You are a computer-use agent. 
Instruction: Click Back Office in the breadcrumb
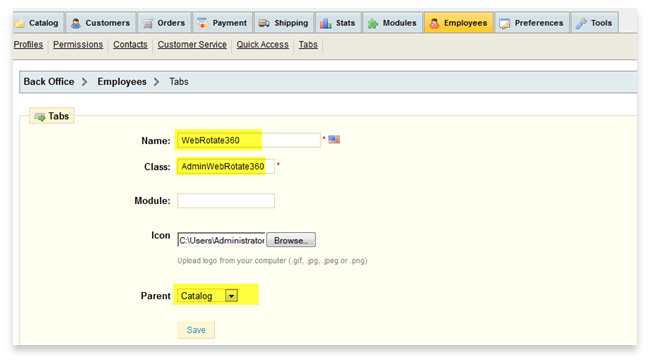(x=49, y=82)
